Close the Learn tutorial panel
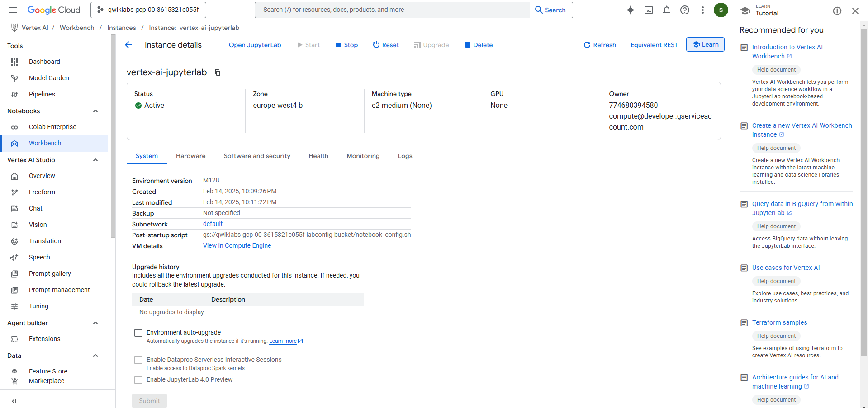868x408 pixels. [x=855, y=11]
